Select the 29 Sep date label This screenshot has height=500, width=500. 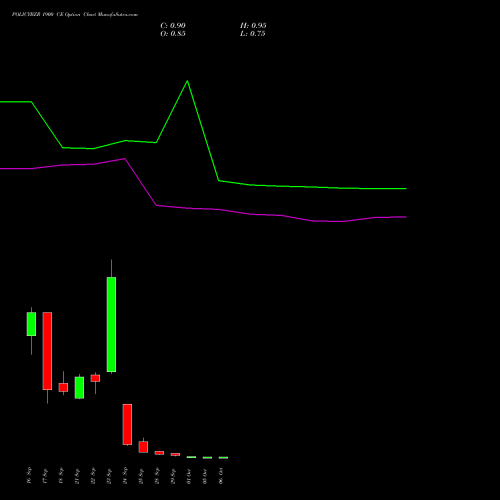click(x=173, y=475)
